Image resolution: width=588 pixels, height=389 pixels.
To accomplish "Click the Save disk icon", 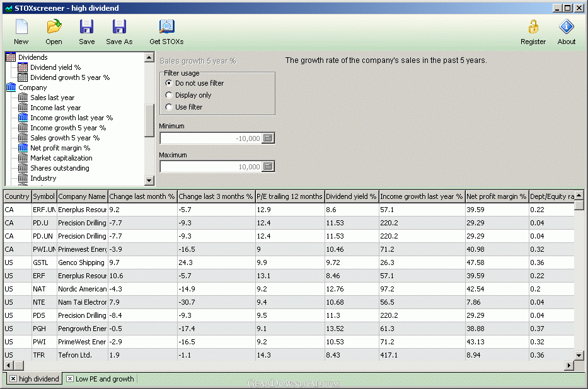I will (86, 26).
